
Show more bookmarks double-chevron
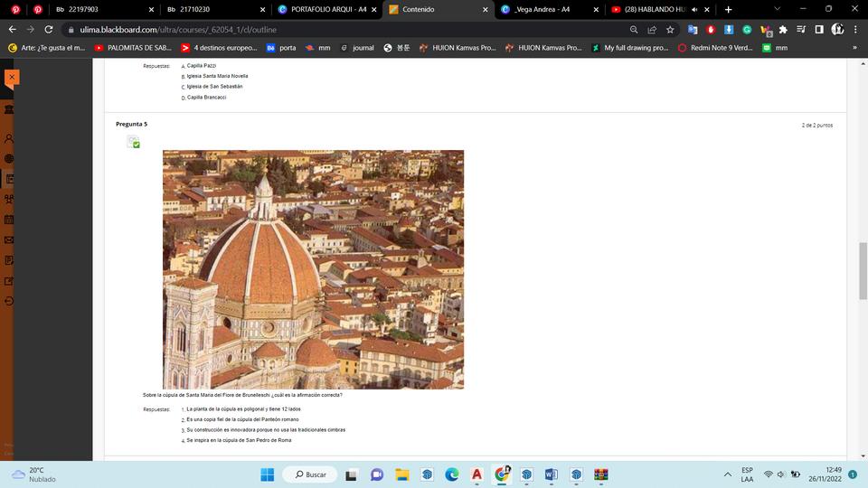854,48
